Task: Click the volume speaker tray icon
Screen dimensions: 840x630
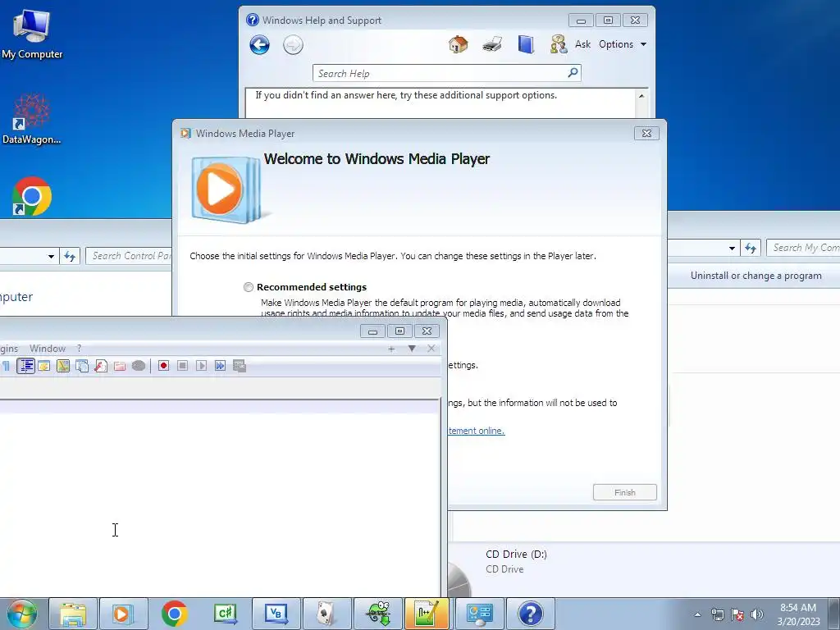Action: pyautogui.click(x=757, y=614)
